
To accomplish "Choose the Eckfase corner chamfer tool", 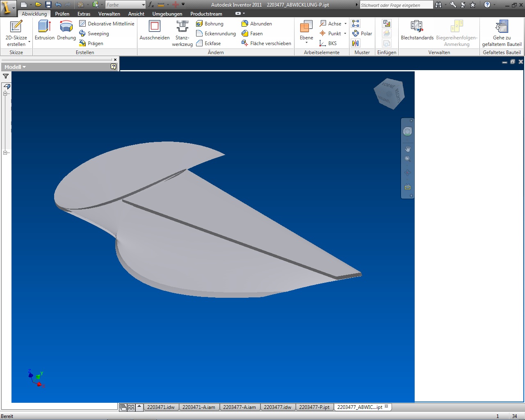I will point(208,43).
